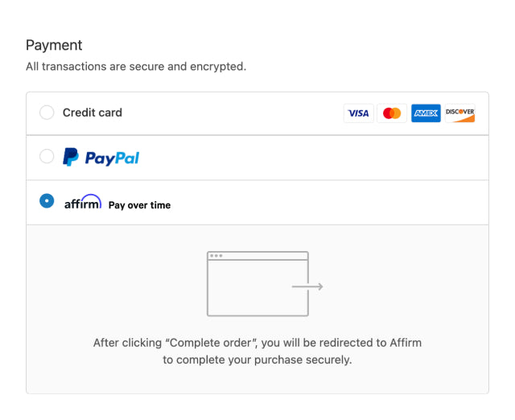Click the arrow in the redirect illustration
Image resolution: width=515 pixels, height=420 pixels.
click(x=307, y=286)
